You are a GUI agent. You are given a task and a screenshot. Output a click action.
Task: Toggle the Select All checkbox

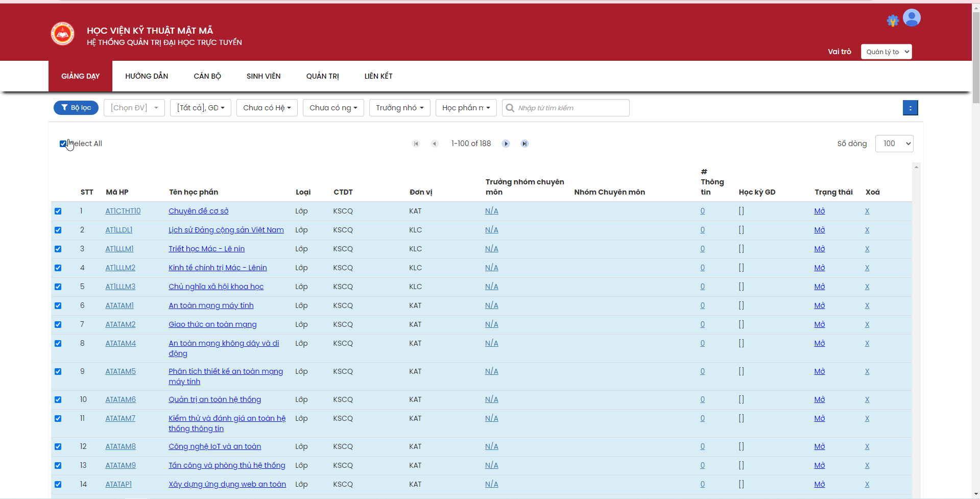tap(63, 144)
